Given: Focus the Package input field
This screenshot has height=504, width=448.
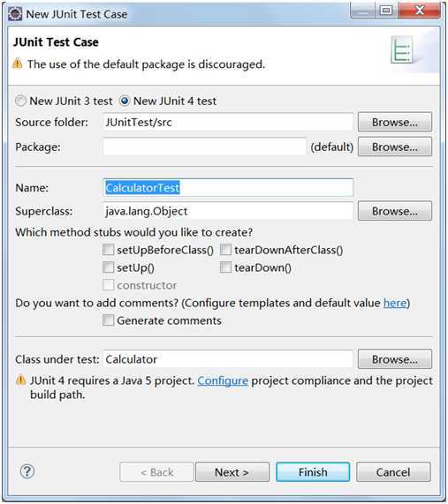Looking at the screenshot, I should pyautogui.click(x=205, y=147).
